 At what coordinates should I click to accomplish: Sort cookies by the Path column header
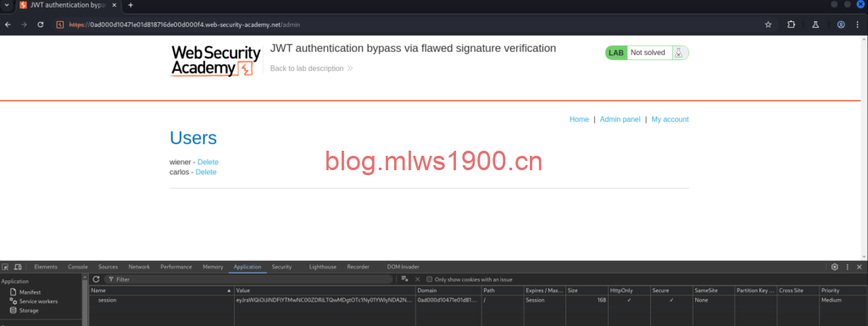[x=503, y=290]
